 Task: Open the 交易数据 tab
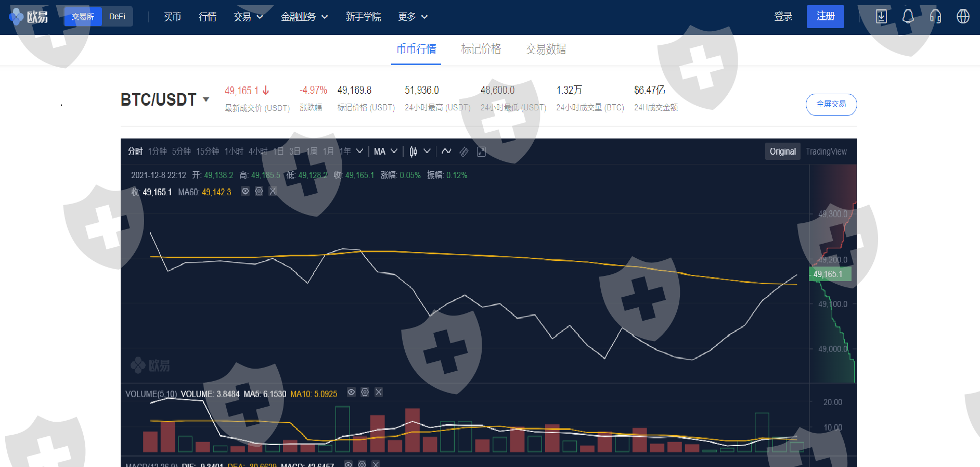point(546,49)
